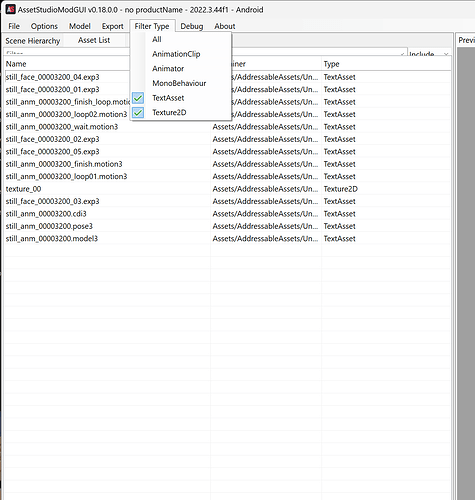Expand the Include filter mode dropdown

click(429, 53)
